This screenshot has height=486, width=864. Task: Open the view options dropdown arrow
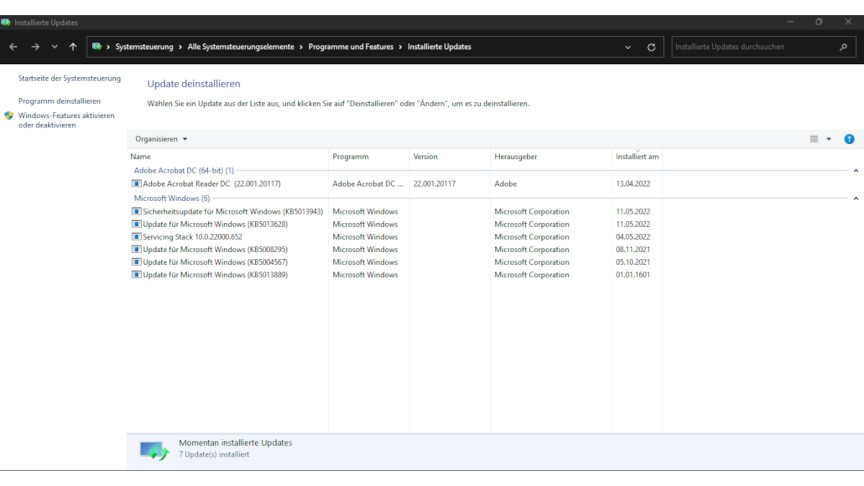(x=829, y=139)
